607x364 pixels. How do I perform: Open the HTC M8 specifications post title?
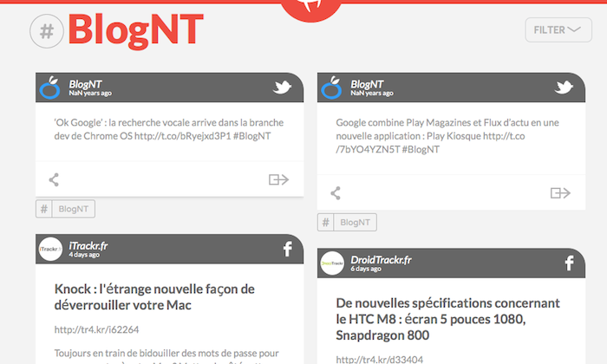448,319
